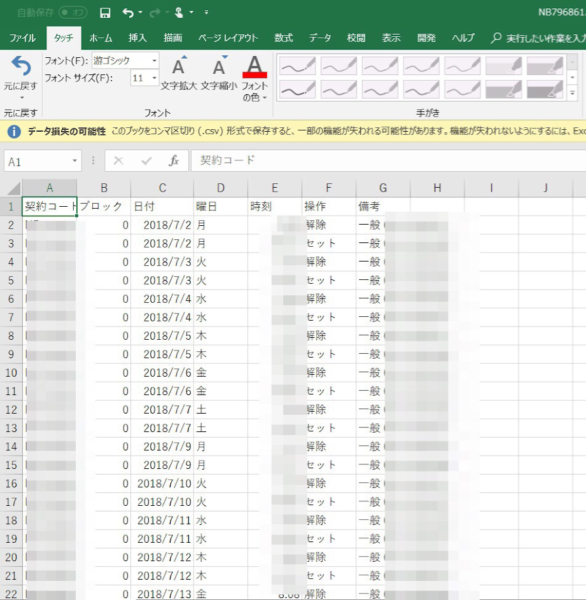The image size is (586, 600).
Task: Select fourth pen in top ink row
Action: click(x=421, y=66)
